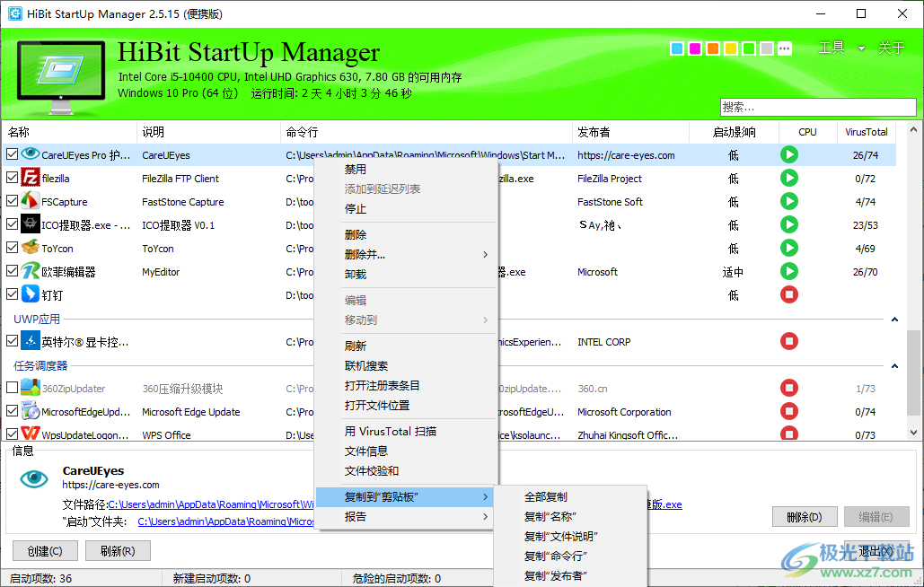The width and height of the screenshot is (924, 587).
Task: Focus the 搜索 search field
Action: [818, 107]
